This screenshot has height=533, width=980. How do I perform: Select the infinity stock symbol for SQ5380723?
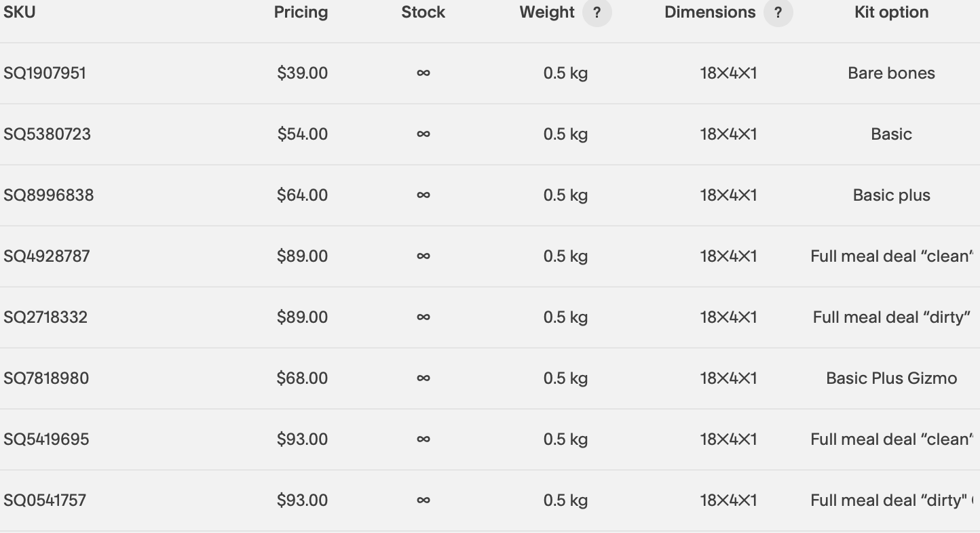pos(423,134)
